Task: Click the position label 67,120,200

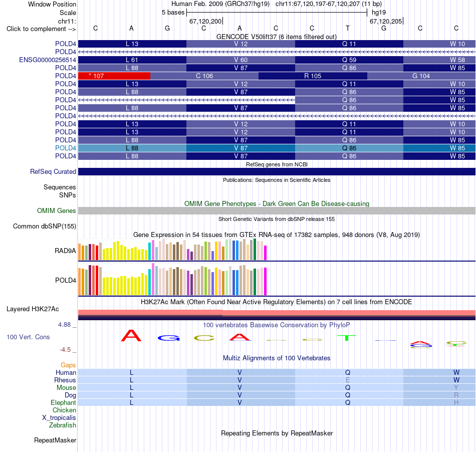Action: (205, 21)
